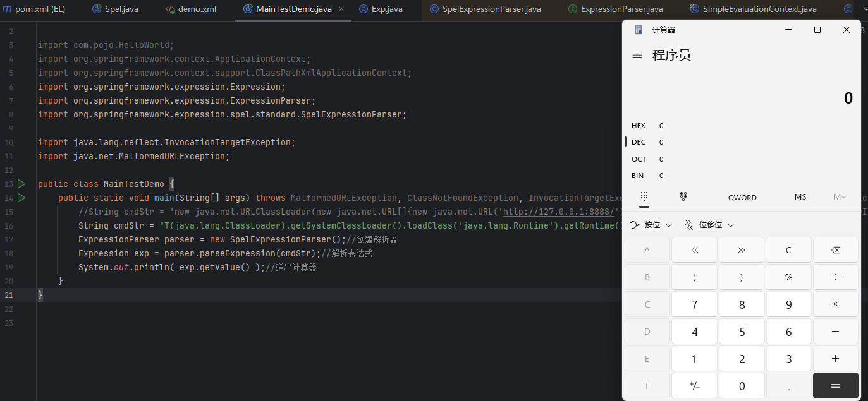The height and width of the screenshot is (401, 868).
Task: Click the open parenthesis key
Action: (x=694, y=277)
